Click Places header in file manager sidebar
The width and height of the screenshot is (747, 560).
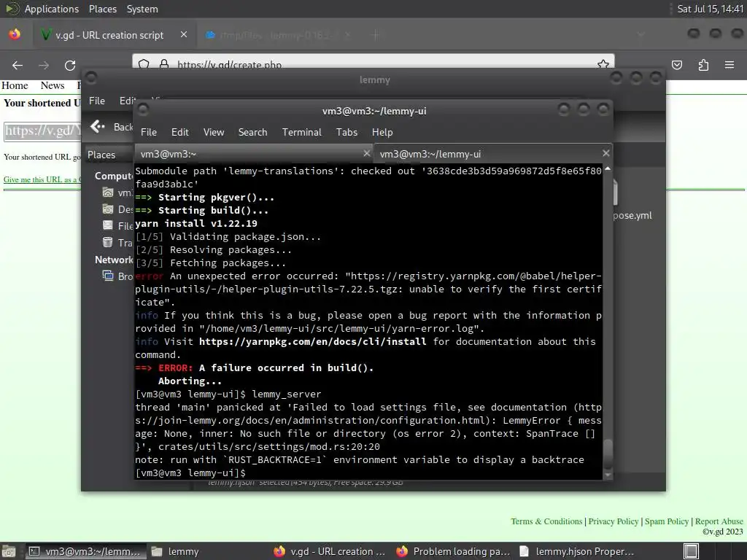point(101,155)
